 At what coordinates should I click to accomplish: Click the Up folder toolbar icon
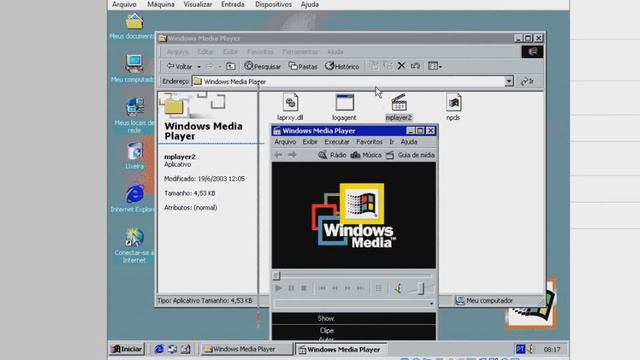[231, 66]
